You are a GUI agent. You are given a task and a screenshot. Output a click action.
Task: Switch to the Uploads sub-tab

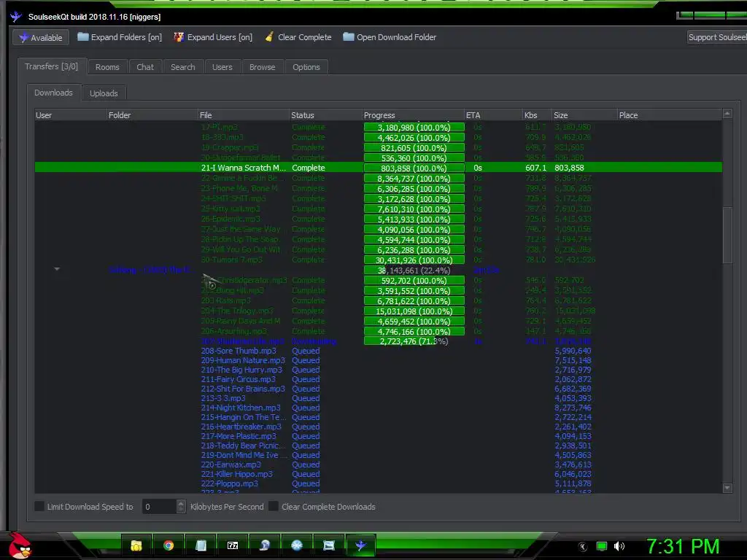coord(104,93)
